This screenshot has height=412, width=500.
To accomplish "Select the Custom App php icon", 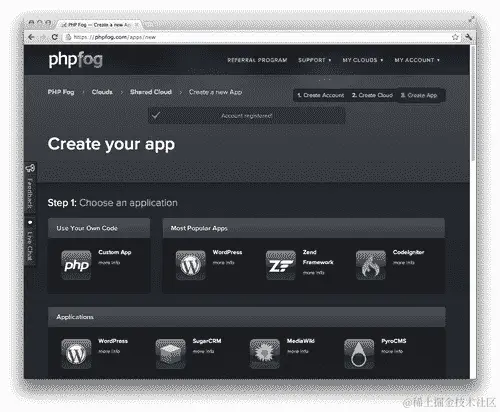I will point(76,265).
